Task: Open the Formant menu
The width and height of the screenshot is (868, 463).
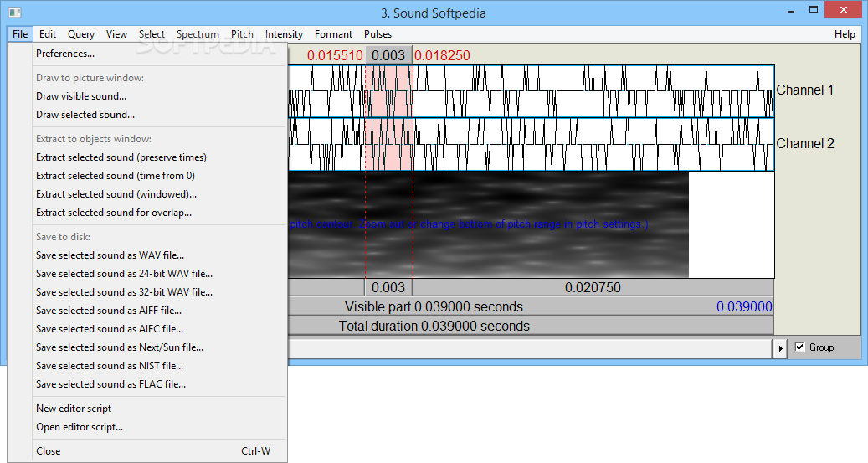Action: click(x=333, y=34)
